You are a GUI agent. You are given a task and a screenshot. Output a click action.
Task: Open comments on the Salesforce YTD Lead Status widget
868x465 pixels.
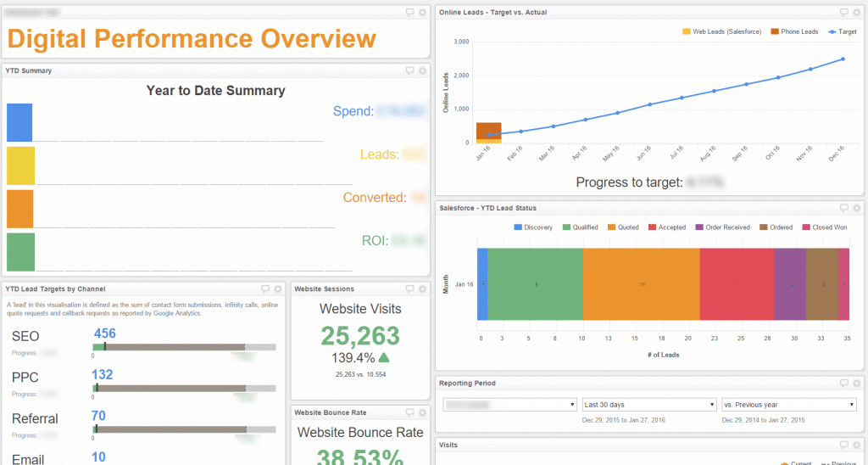[x=843, y=208]
